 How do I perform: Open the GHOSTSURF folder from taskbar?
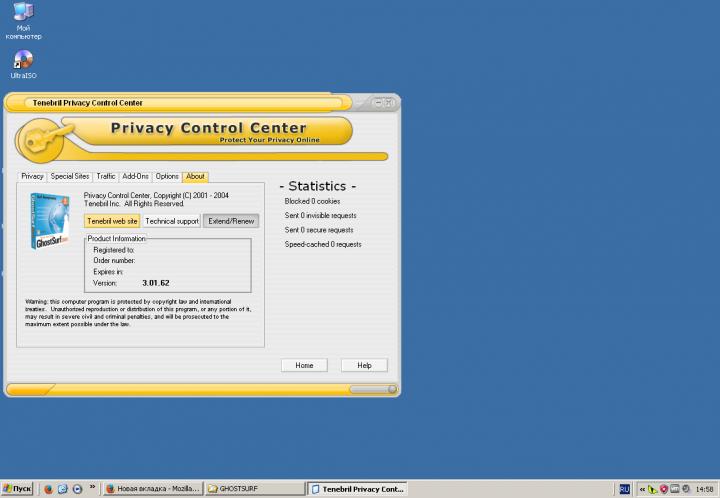tap(253, 489)
